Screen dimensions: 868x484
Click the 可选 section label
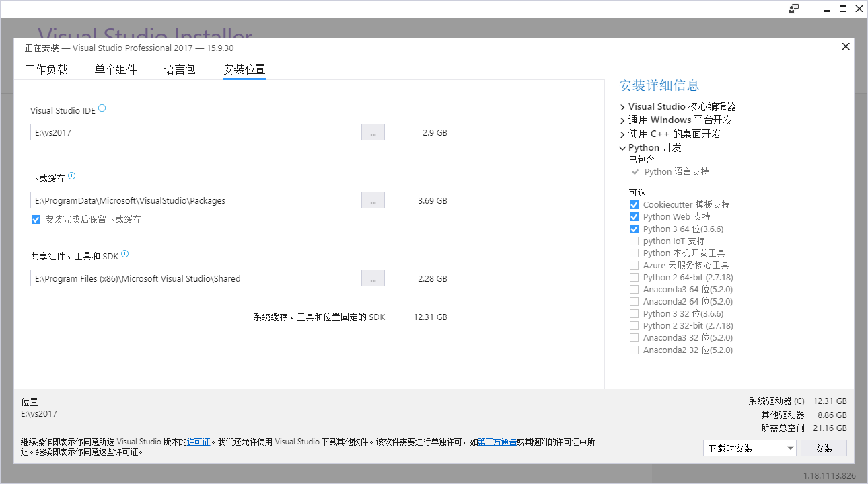(x=637, y=192)
